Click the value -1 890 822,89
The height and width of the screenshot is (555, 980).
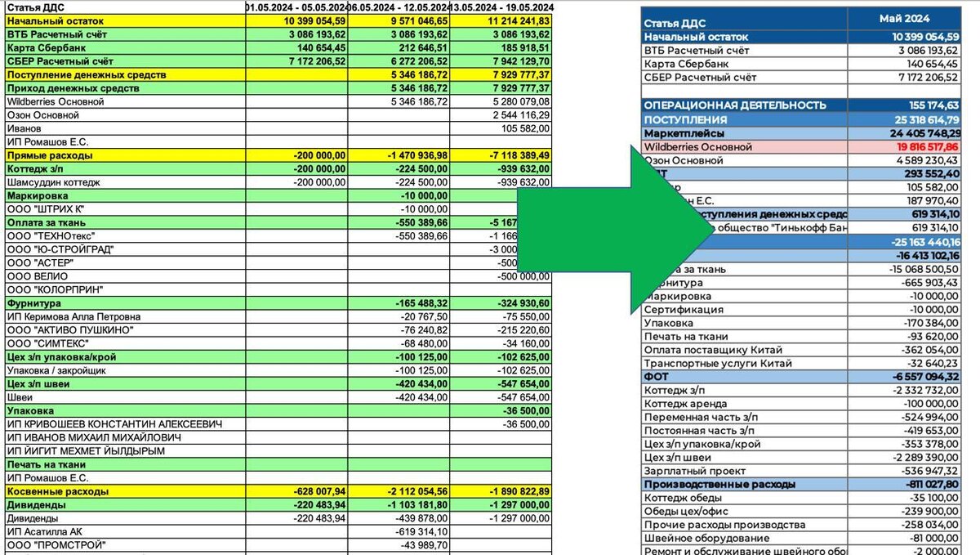(x=518, y=491)
